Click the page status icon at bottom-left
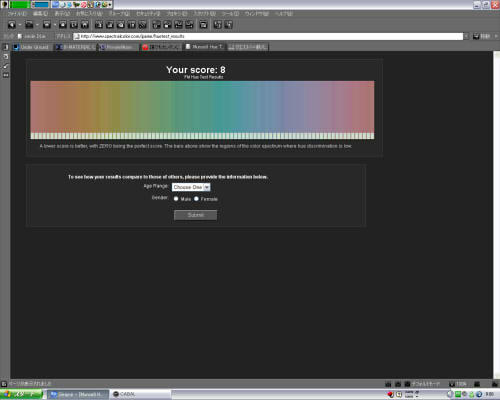 [4, 384]
